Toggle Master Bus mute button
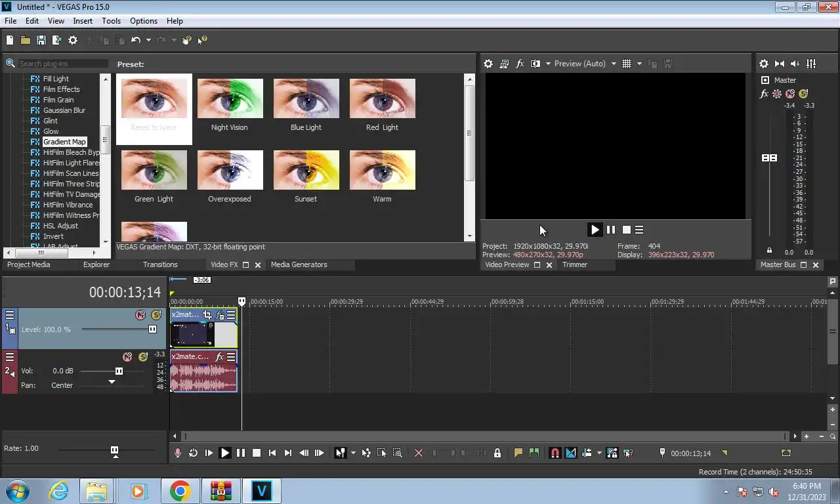Screen dimensions: 840x504 coord(790,94)
